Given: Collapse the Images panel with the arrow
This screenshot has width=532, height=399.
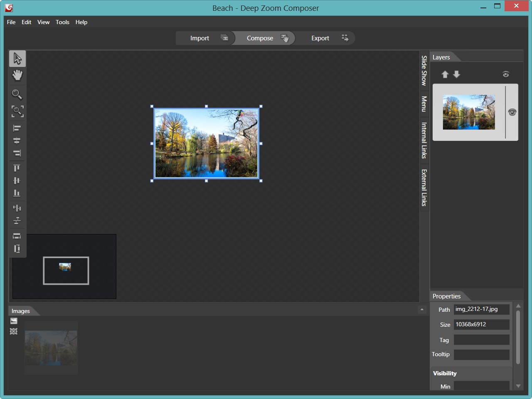Looking at the screenshot, I should point(422,309).
